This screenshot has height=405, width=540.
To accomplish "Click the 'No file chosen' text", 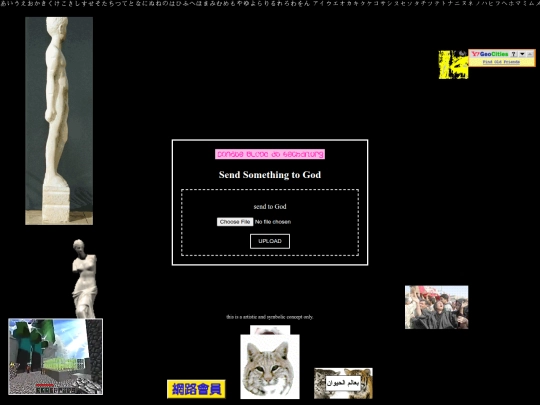I will click(273, 222).
